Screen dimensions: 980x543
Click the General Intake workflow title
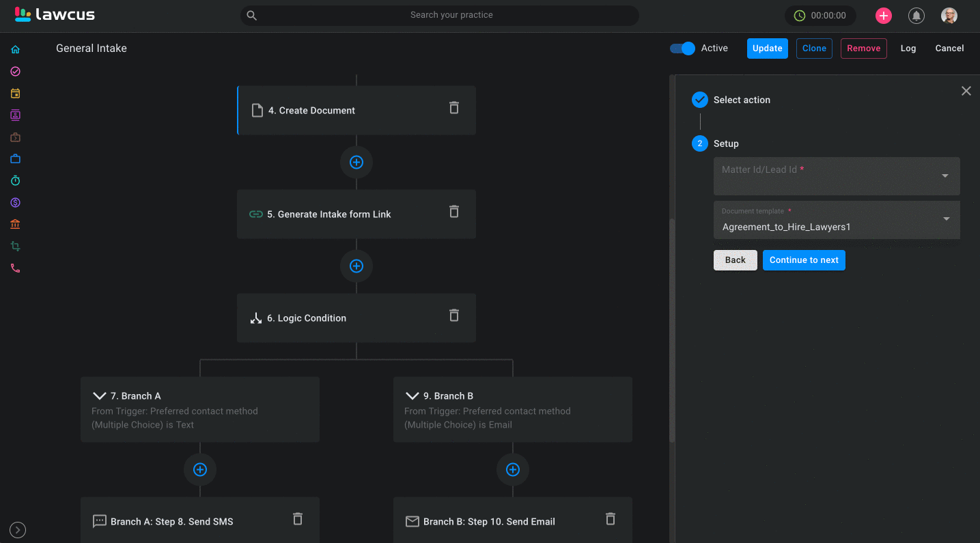coord(92,48)
